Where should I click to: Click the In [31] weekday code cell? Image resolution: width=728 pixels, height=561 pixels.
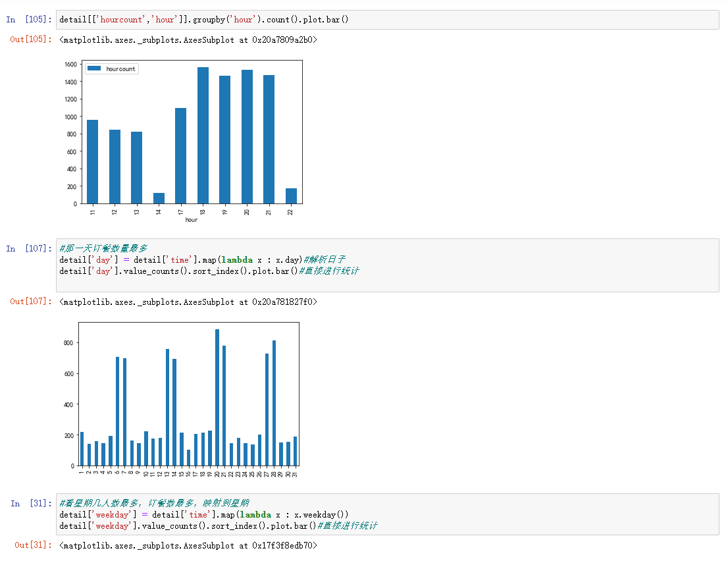tap(387, 514)
